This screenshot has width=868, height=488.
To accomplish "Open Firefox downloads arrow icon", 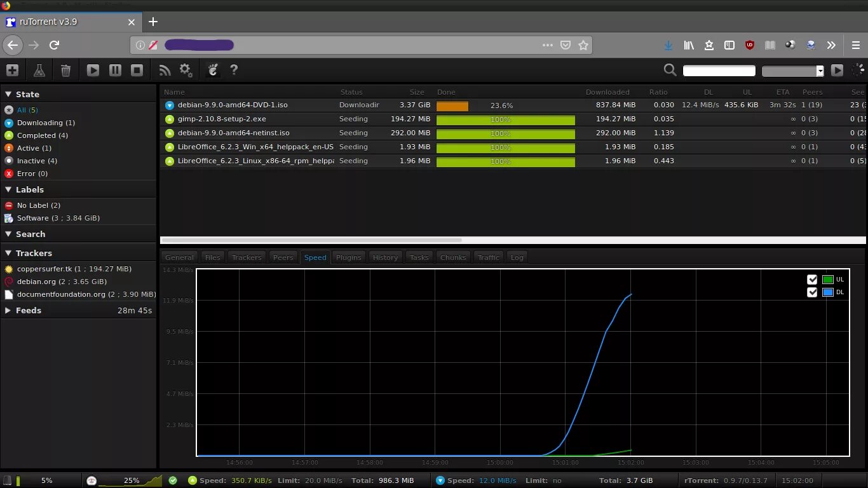I will click(668, 45).
